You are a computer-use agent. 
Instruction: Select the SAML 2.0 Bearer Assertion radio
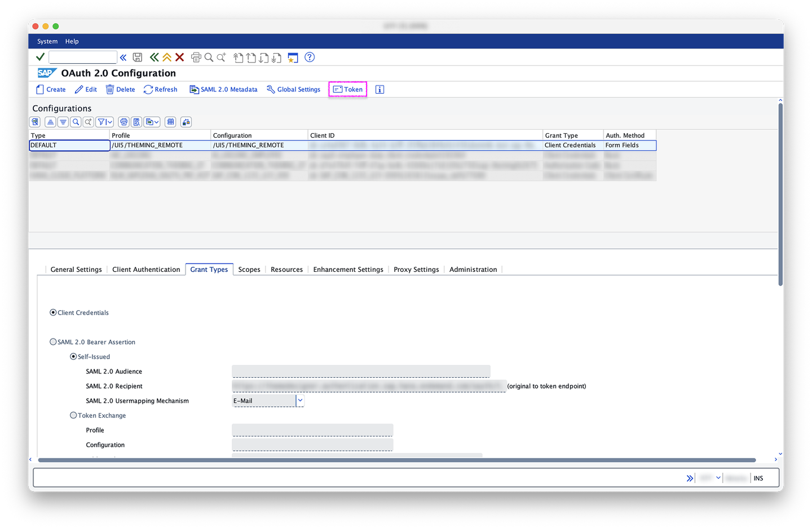pyautogui.click(x=53, y=342)
